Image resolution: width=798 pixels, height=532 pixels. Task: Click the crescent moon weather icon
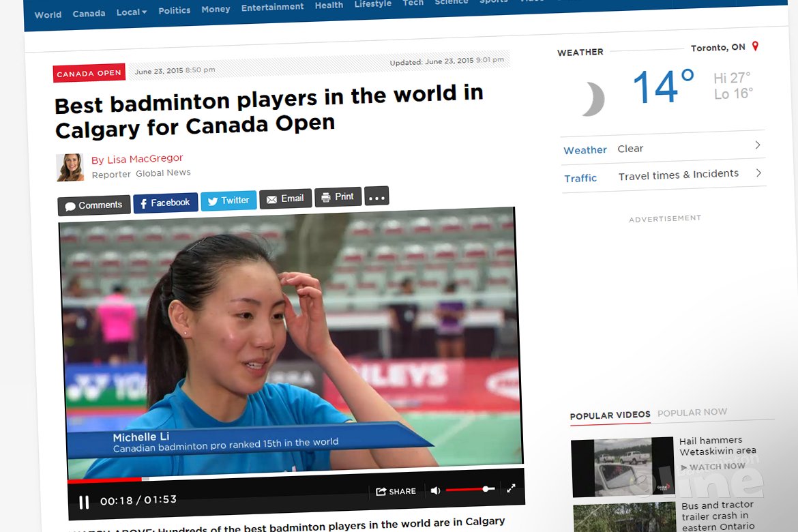(x=593, y=99)
